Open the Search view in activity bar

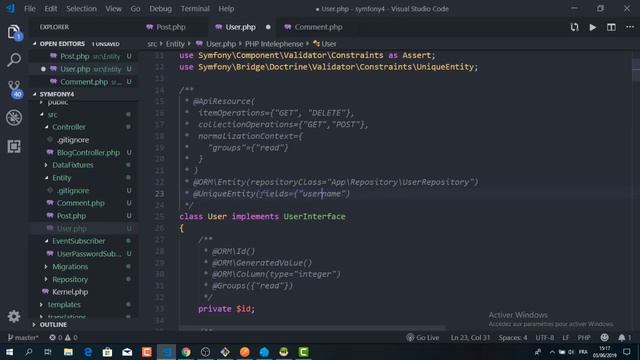pos(14,60)
